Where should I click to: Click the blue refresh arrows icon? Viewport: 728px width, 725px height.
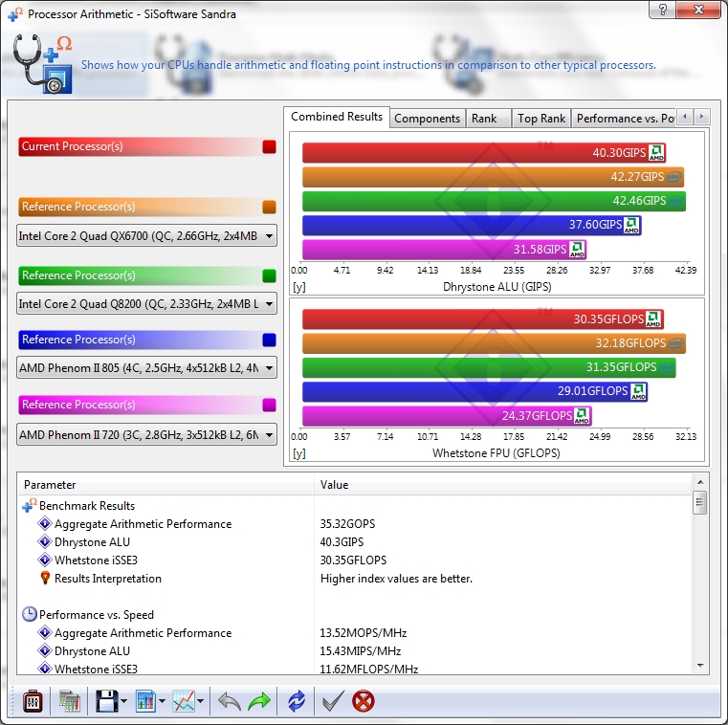pos(297,701)
